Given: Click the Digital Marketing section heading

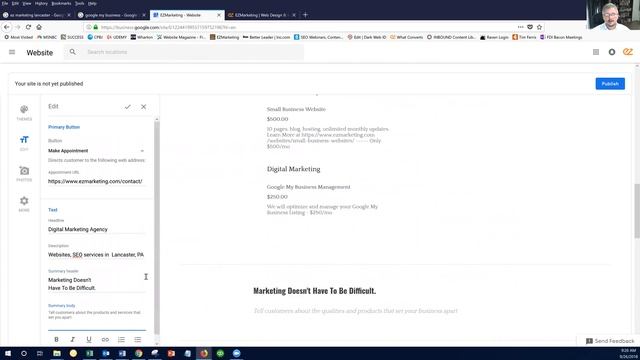Looking at the screenshot, I should [x=293, y=169].
